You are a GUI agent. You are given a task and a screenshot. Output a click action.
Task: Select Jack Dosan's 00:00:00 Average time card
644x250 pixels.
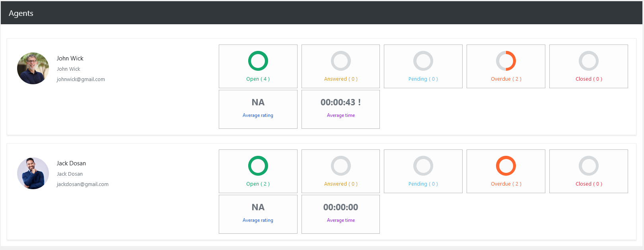coord(340,214)
